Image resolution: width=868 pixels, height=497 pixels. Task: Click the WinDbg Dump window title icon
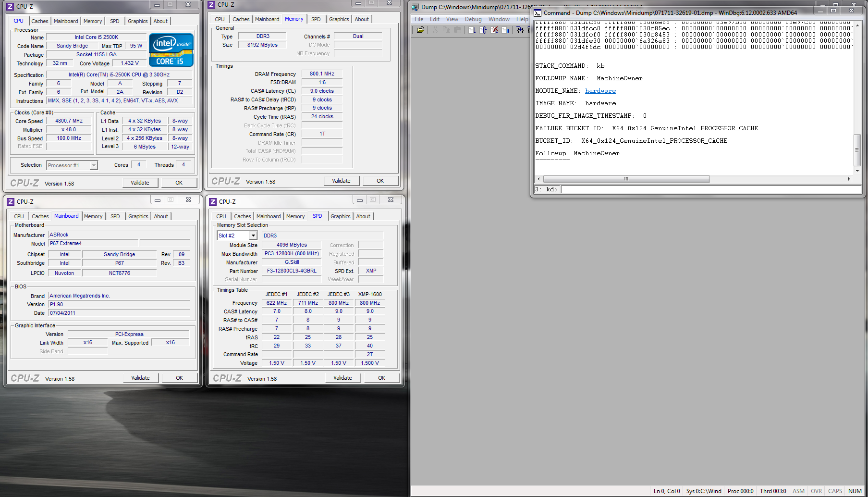[x=416, y=7]
